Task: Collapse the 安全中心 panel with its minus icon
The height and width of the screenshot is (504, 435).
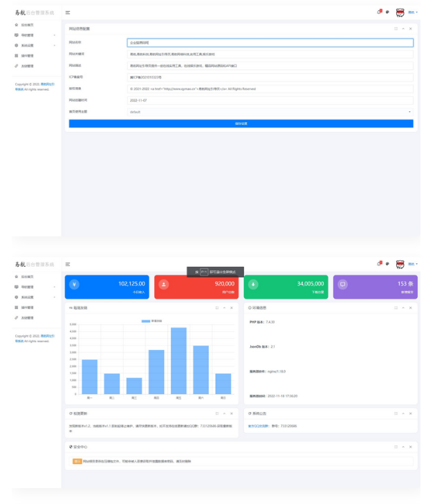Action: (x=402, y=447)
